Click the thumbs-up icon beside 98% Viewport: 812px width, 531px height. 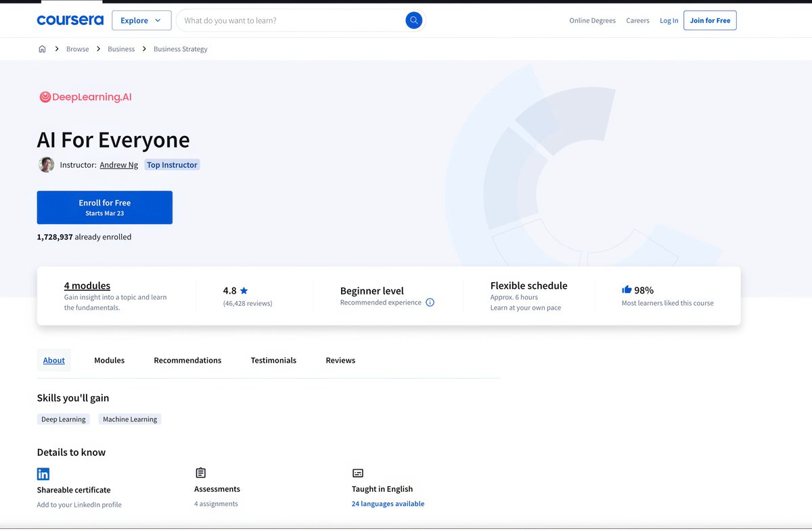[627, 290]
